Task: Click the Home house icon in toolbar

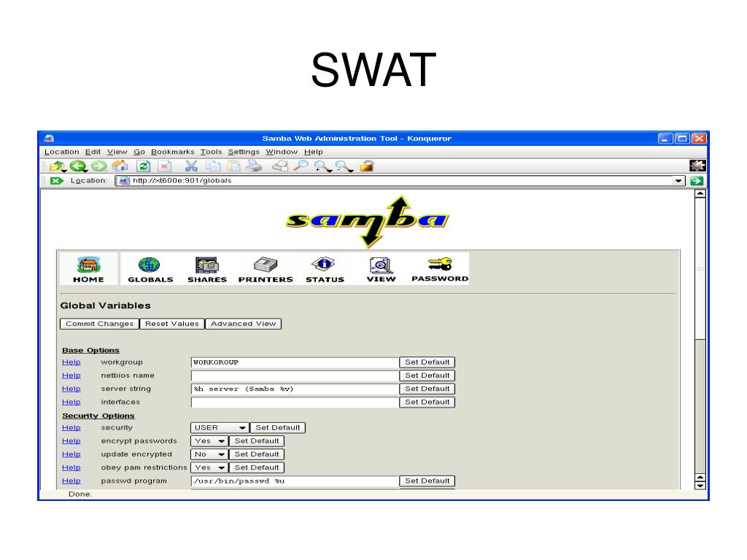Action: coord(120,166)
